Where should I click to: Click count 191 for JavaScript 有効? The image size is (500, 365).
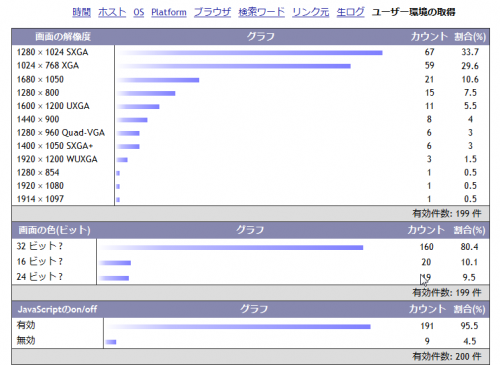(x=427, y=326)
